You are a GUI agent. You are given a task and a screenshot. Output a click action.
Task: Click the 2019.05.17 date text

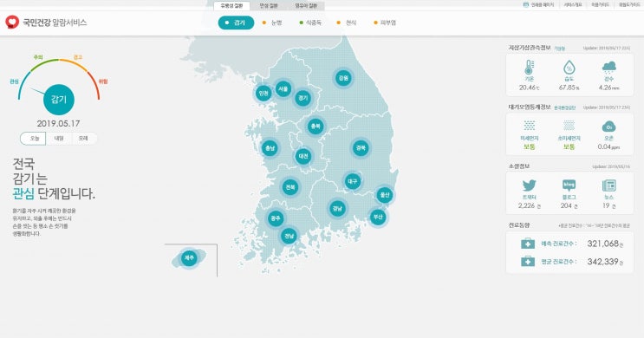[x=58, y=123]
